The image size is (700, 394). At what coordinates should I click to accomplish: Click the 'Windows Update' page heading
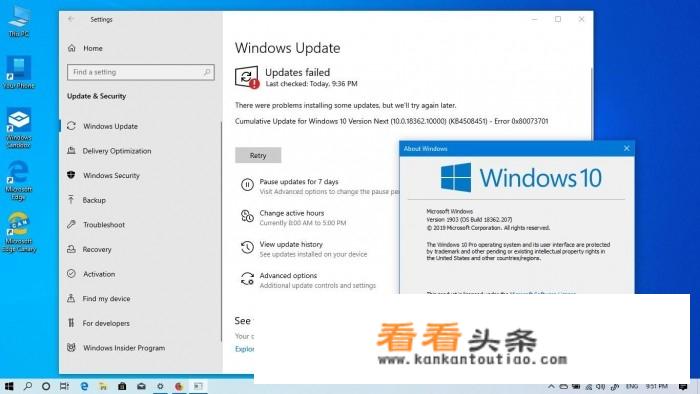coord(288,48)
